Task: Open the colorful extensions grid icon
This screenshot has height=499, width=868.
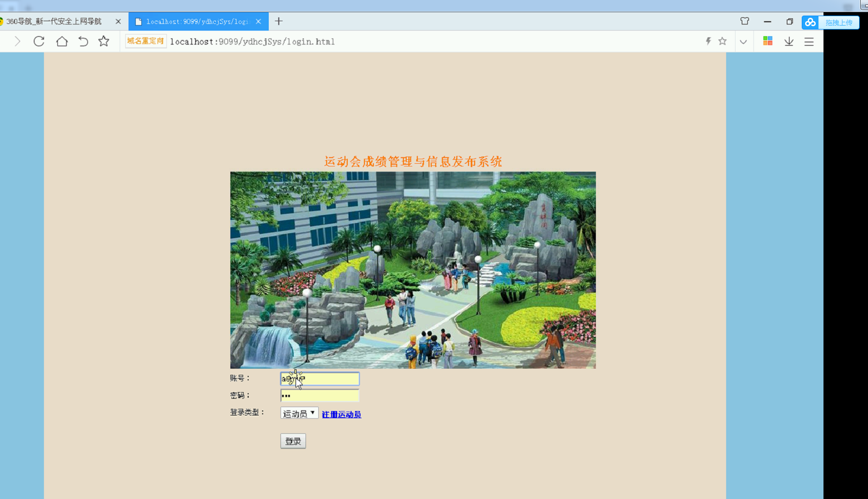Action: click(x=768, y=41)
